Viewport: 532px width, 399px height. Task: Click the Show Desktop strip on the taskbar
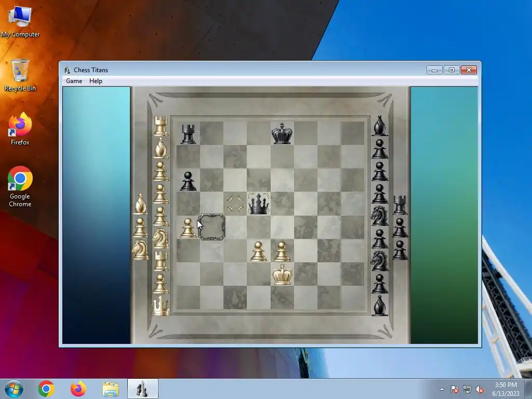point(528,389)
